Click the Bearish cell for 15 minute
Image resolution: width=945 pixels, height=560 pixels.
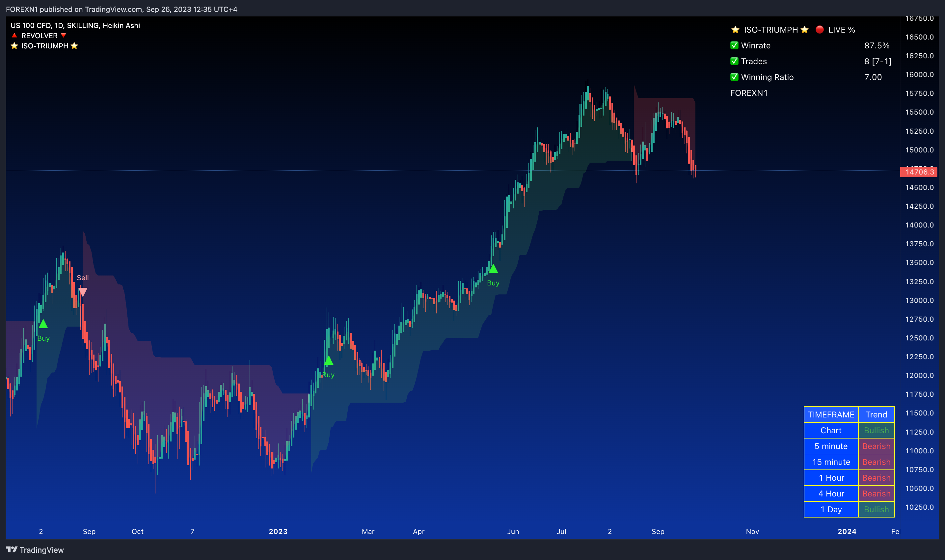pos(876,462)
